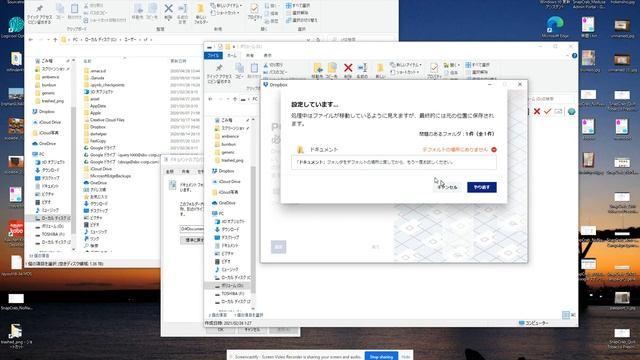Click the 切り取り (cut) item in front Explorer ribbon
This screenshot has height=360, width=640.
273,64
